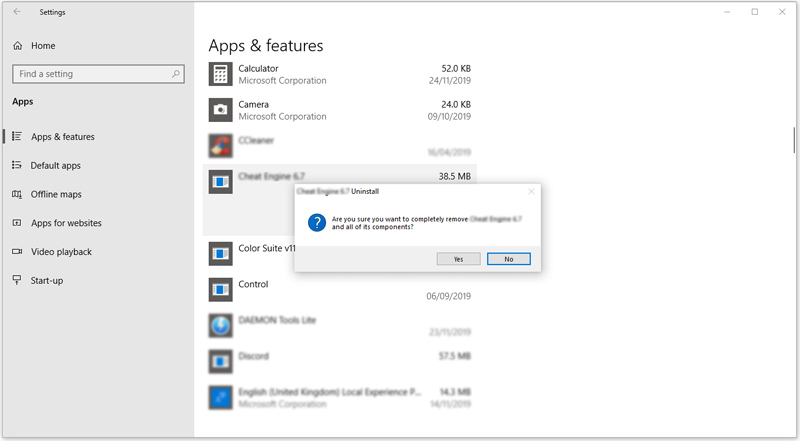Open Offline maps settings

coord(56,195)
